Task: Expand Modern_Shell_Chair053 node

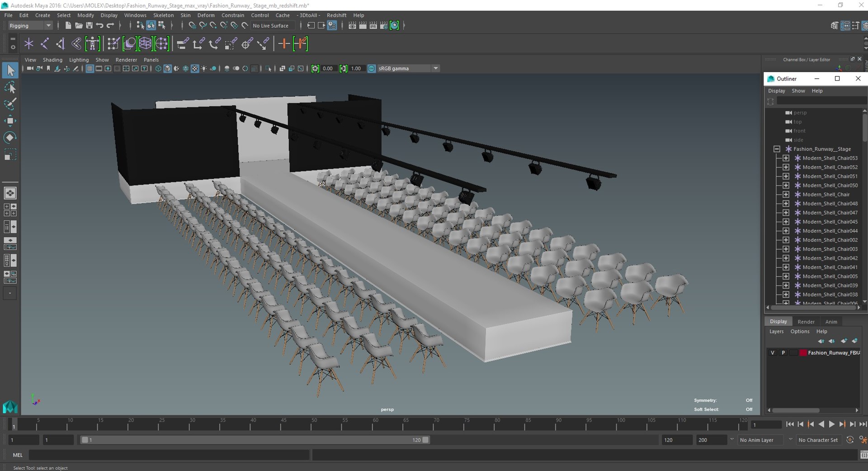Action: 786,158
